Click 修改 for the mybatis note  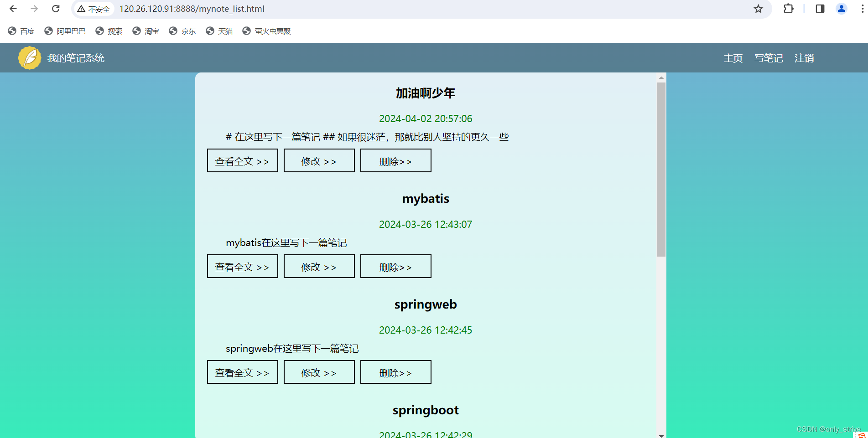tap(319, 266)
